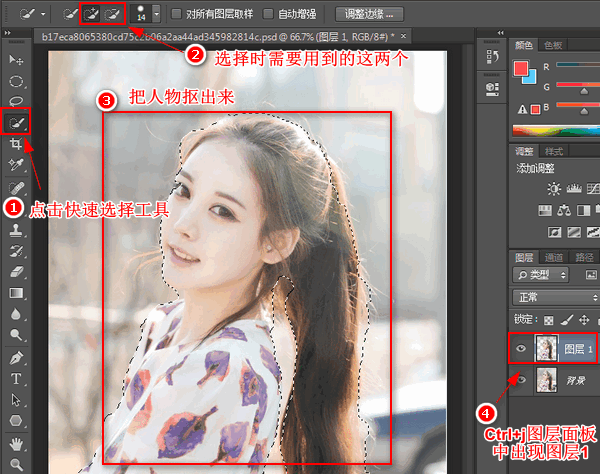Select the Move tool
The width and height of the screenshot is (600, 474).
[x=17, y=60]
